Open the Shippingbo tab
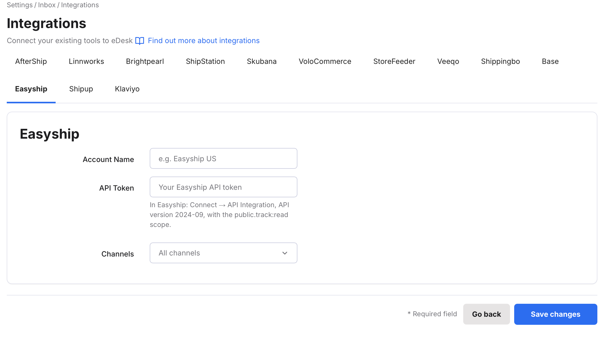This screenshot has width=601, height=364. pos(500,62)
